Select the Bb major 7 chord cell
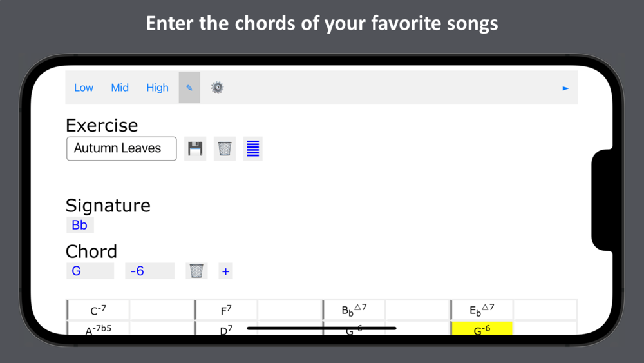Image resolution: width=644 pixels, height=363 pixels. click(354, 310)
